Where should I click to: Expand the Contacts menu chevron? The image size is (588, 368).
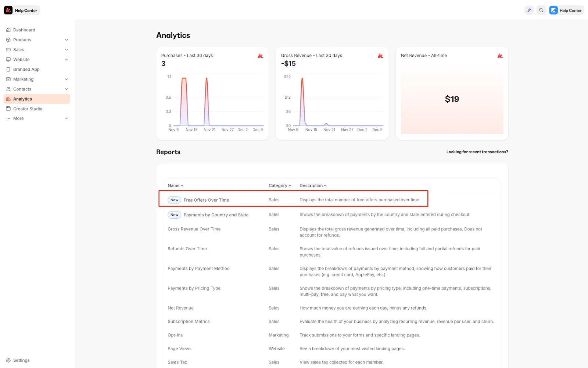pyautogui.click(x=67, y=89)
